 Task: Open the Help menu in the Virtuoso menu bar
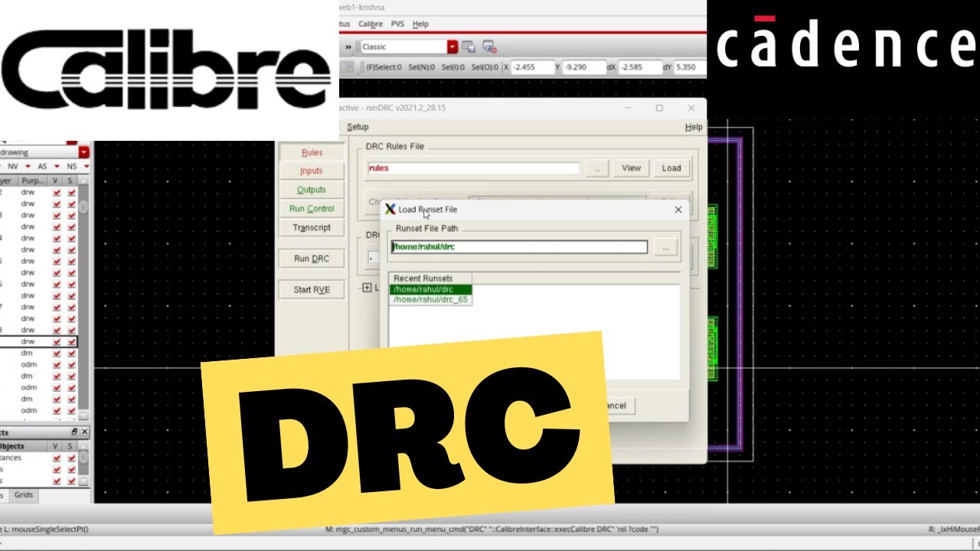pos(420,24)
